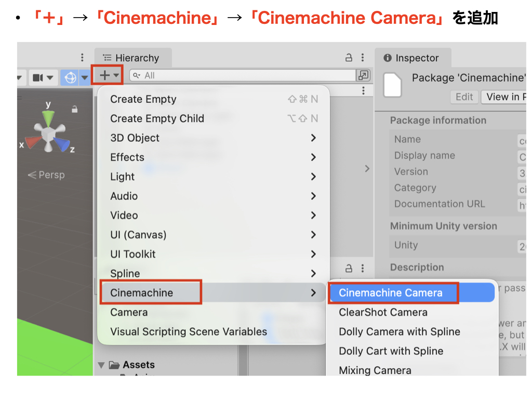Open the gizmos dropdown arrow

[x=85, y=78]
